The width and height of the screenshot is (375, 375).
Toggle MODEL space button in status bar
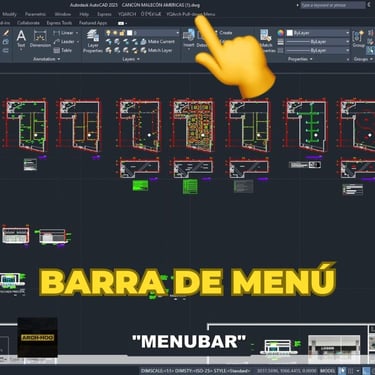328,371
